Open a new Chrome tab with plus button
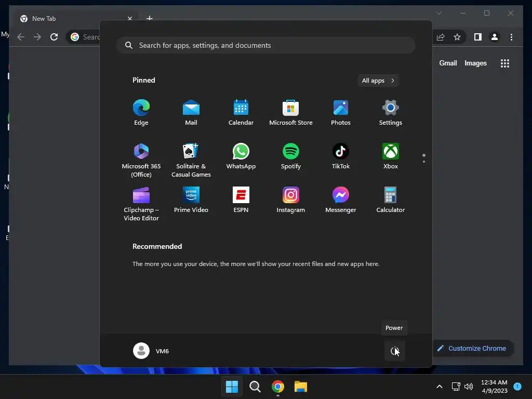Screen dimensions: 532x399 (x=149, y=18)
